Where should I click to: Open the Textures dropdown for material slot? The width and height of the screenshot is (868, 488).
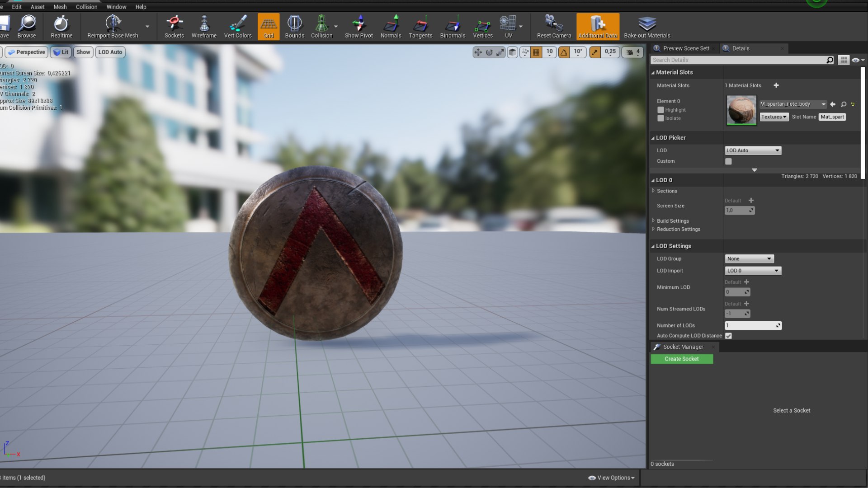coord(774,117)
